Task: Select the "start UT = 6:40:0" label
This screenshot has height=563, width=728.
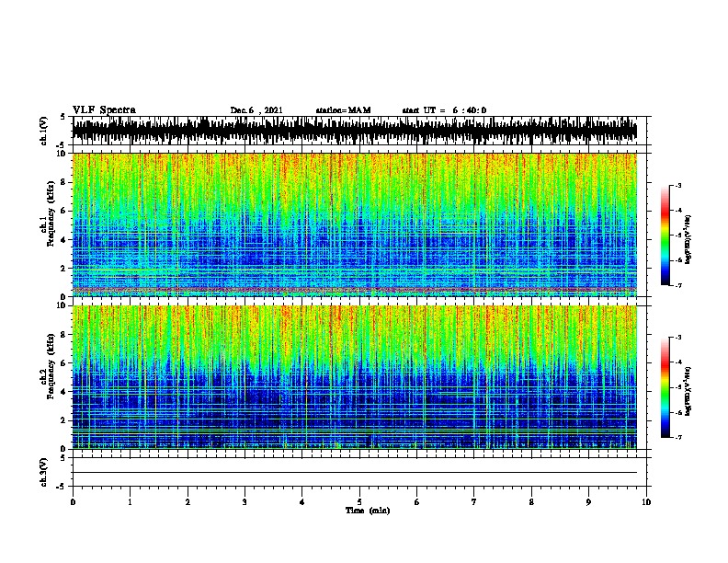Action: point(444,110)
